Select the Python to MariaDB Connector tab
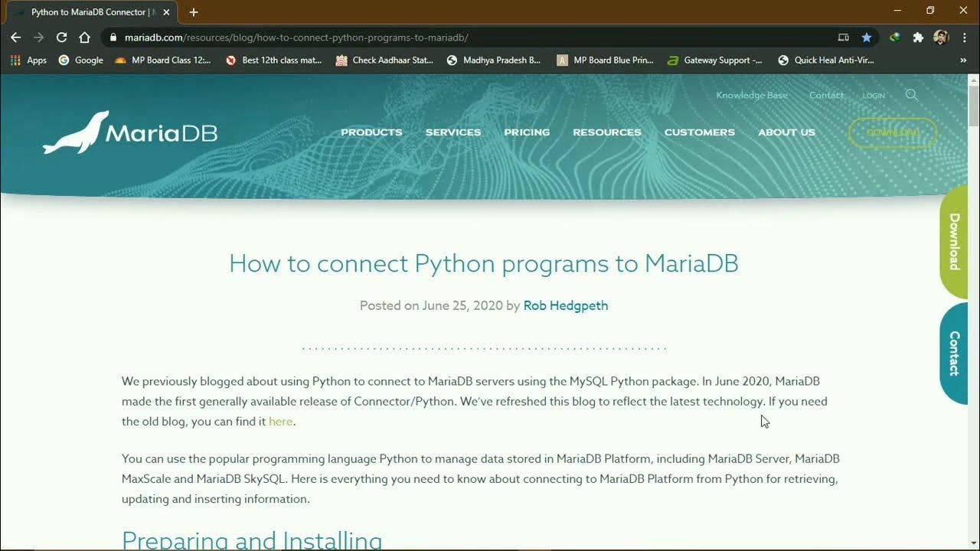 point(92,12)
